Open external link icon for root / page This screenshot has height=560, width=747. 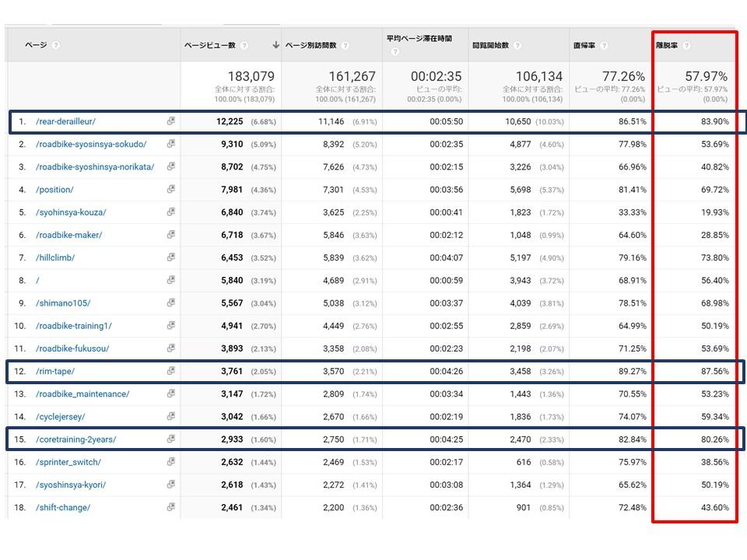[170, 280]
